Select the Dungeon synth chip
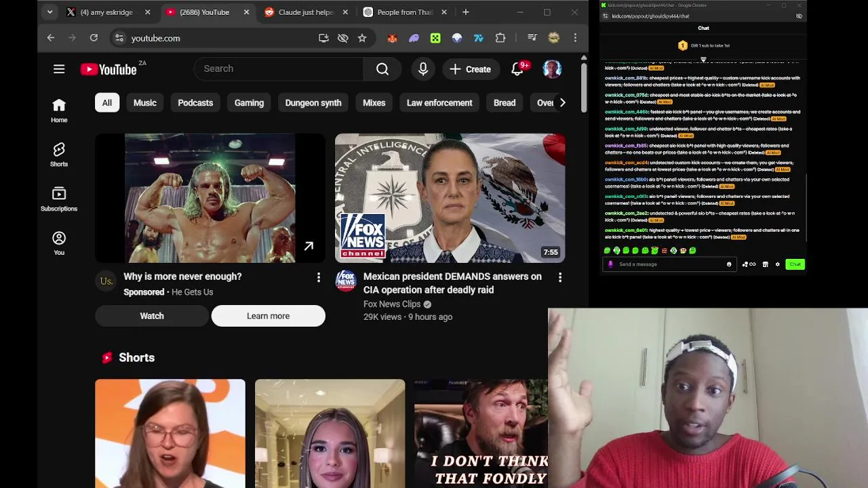This screenshot has width=868, height=488. point(313,103)
